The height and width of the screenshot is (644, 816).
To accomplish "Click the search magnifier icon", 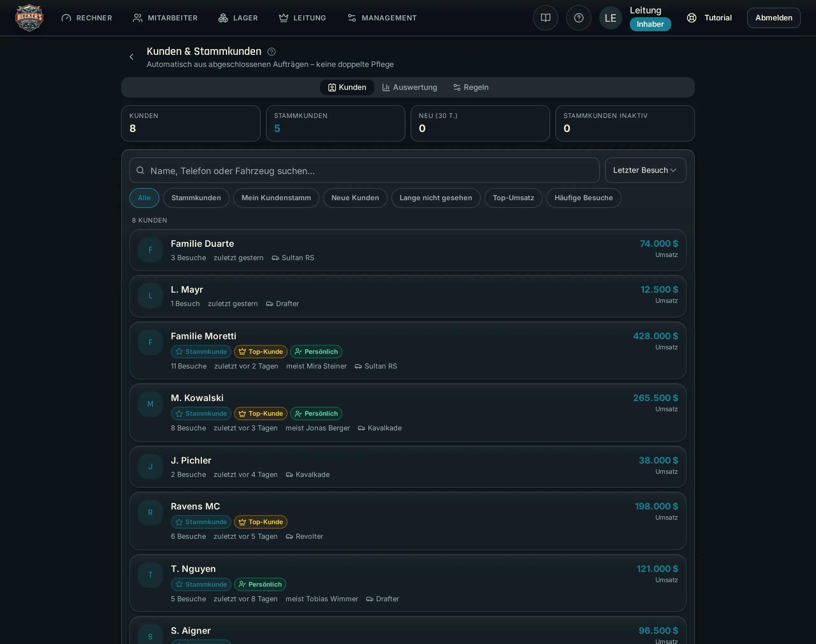I will (x=140, y=171).
